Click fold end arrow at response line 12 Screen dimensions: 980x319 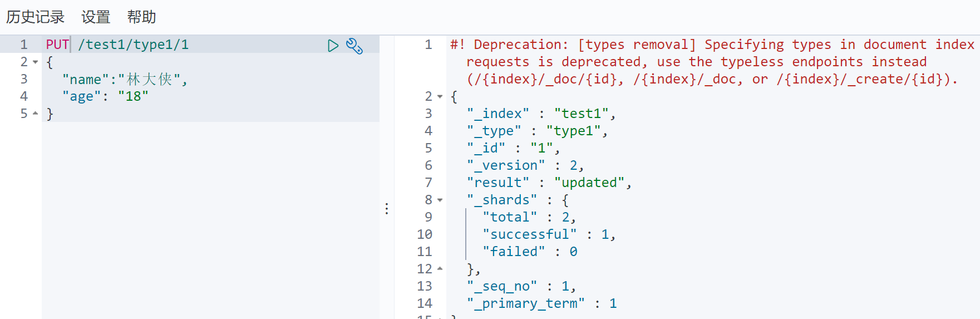[440, 269]
